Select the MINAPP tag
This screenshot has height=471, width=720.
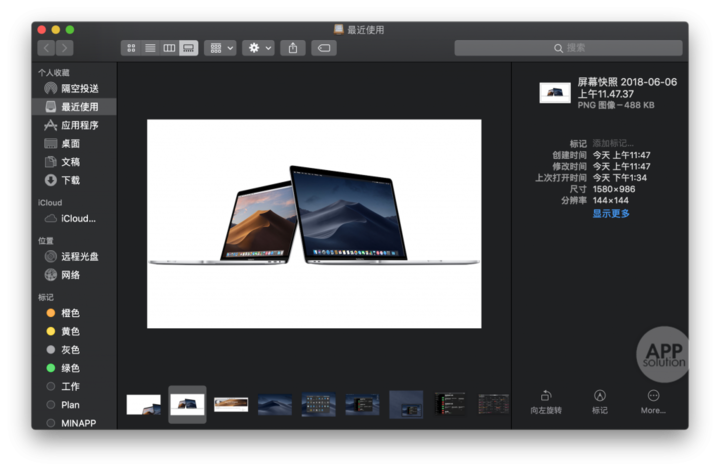point(74,423)
